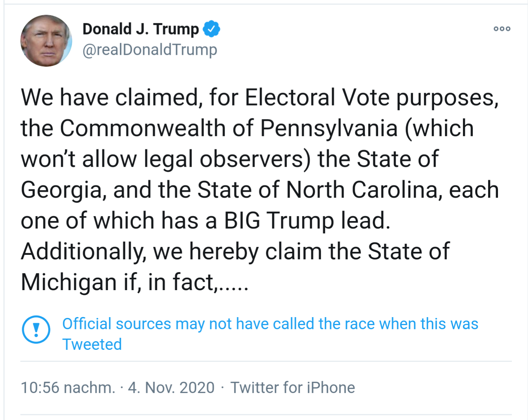The width and height of the screenshot is (528, 420).
Task: Click 'Additionally' in the tweet text
Action: 83,251
